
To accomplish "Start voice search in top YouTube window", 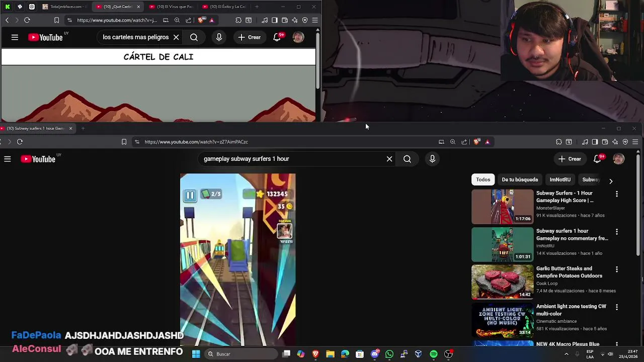I will [219, 37].
